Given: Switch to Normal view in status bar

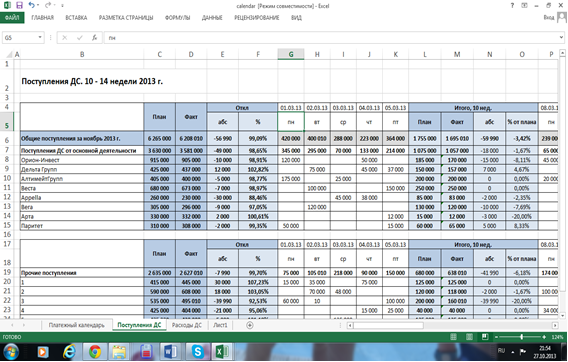Looking at the screenshot, I should tap(453, 337).
